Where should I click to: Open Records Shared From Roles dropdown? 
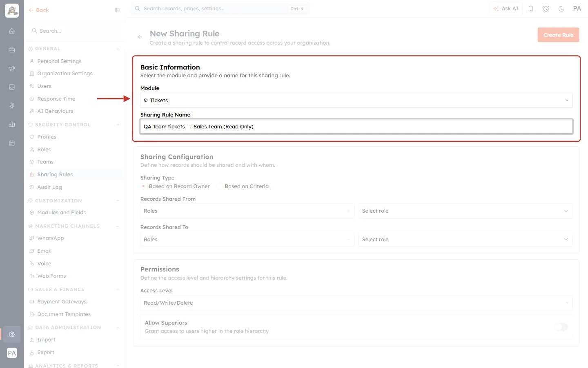[247, 211]
